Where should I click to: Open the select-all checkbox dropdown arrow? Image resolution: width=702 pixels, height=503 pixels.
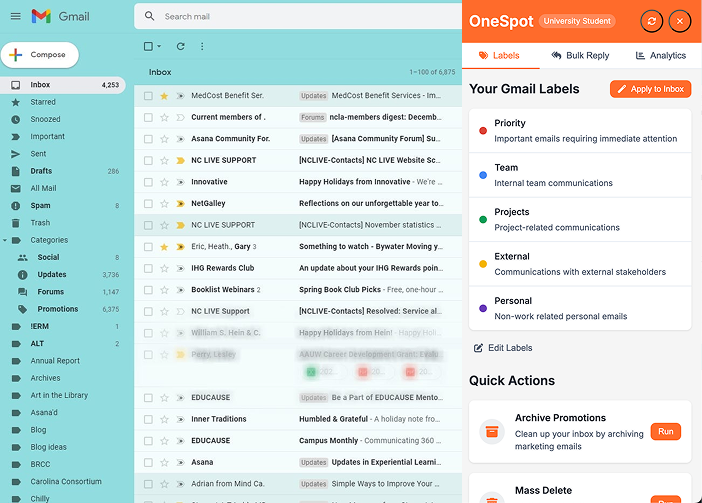click(159, 46)
